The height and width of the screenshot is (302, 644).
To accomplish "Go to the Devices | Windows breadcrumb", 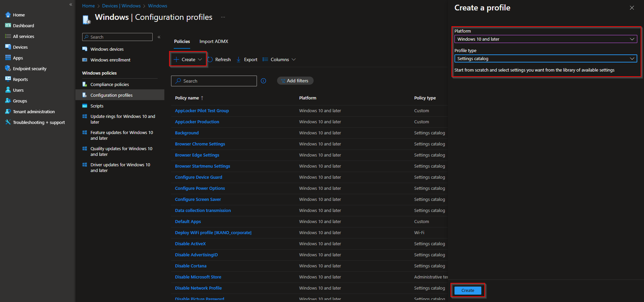I will 121,6.
